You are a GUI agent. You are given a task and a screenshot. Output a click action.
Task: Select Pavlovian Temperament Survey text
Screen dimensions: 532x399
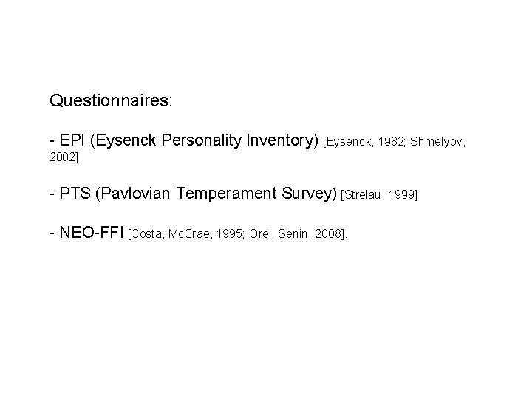pyautogui.click(x=216, y=194)
